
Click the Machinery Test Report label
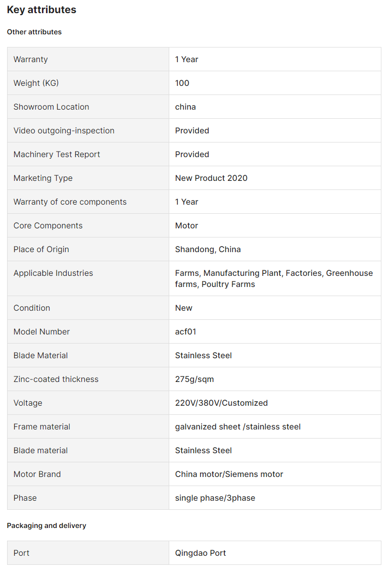[57, 155]
